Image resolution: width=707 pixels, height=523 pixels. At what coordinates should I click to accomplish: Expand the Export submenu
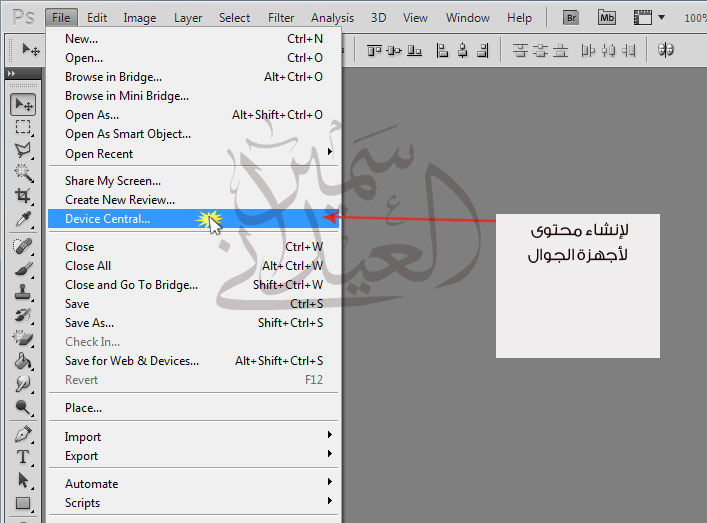(330, 454)
